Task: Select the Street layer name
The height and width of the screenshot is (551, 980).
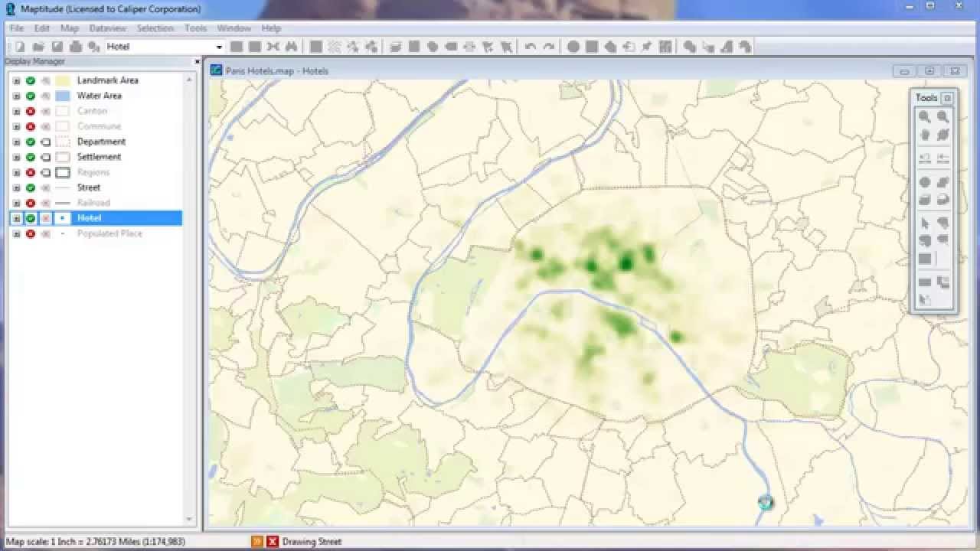Action: [x=89, y=187]
